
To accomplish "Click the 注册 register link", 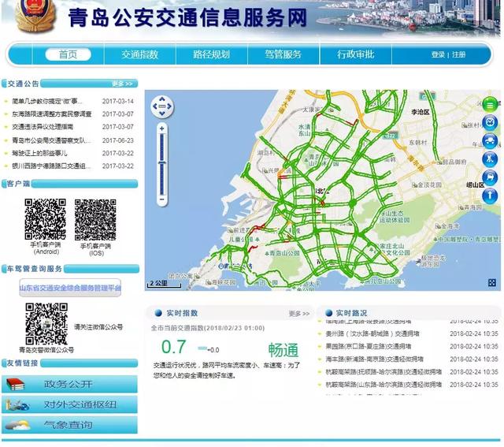I will pyautogui.click(x=458, y=55).
